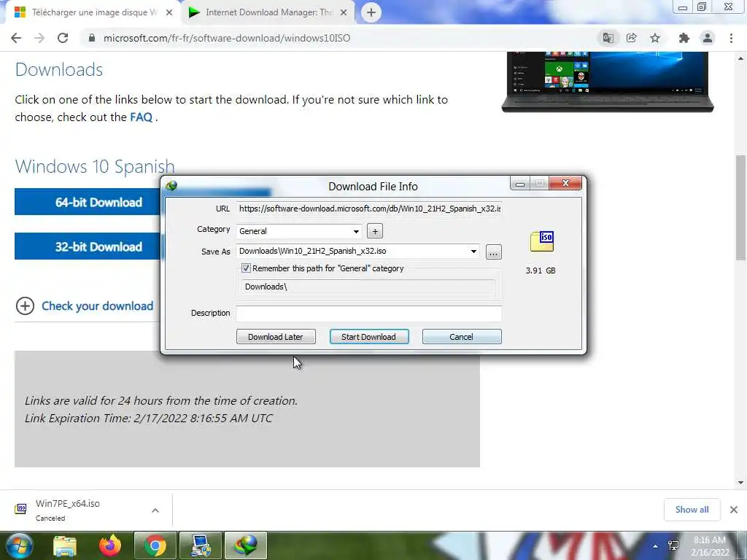This screenshot has height=560, width=747.
Task: Open the FAQ link
Action: pos(141,117)
